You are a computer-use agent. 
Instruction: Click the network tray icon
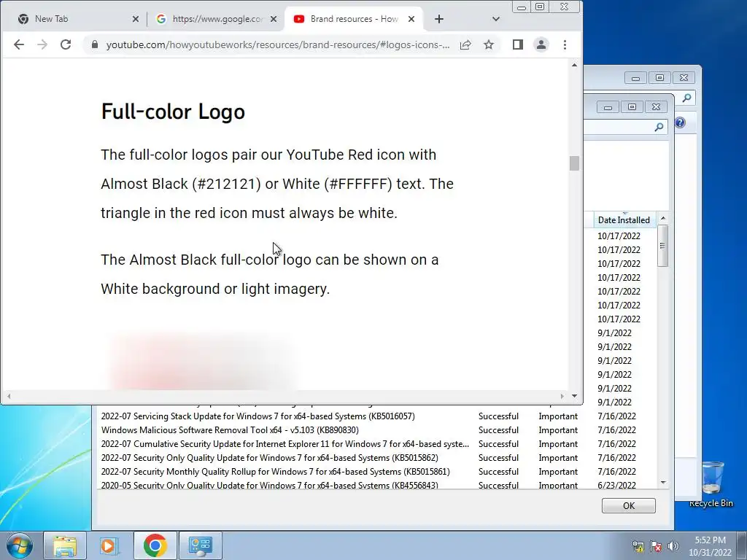point(638,547)
